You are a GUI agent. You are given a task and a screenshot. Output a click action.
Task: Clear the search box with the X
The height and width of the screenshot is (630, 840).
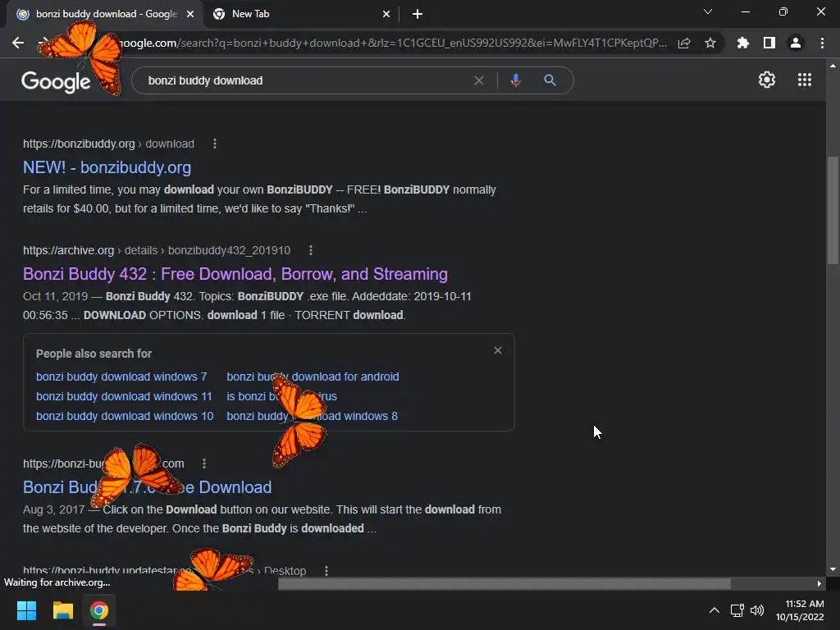(x=479, y=80)
